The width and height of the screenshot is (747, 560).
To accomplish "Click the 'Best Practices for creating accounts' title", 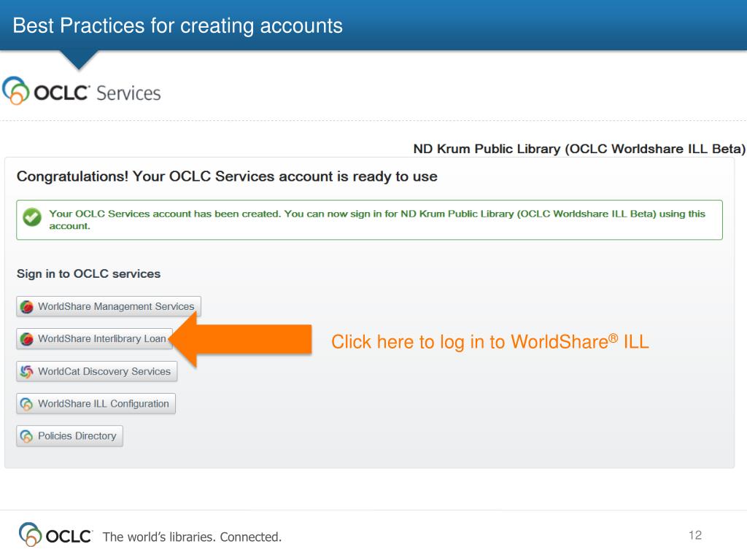I will click(177, 26).
